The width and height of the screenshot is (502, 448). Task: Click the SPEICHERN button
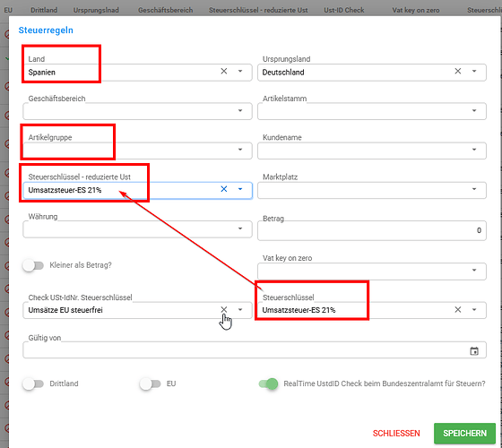[464, 434]
